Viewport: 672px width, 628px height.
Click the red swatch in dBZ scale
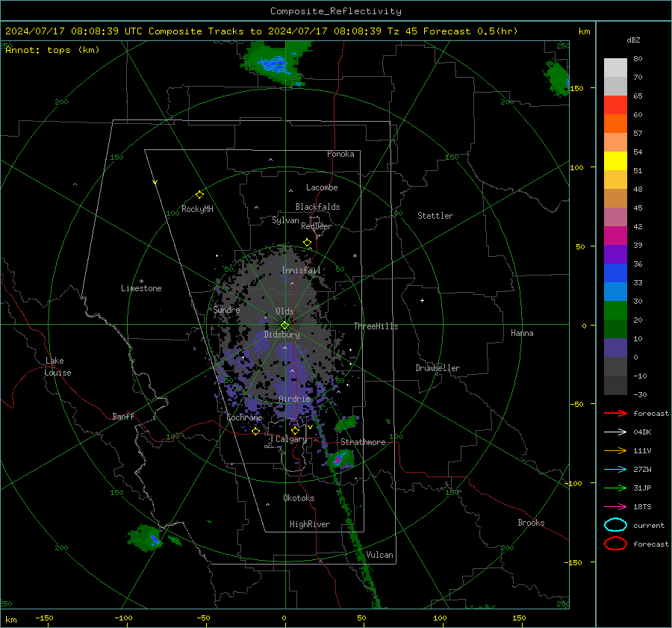615,105
